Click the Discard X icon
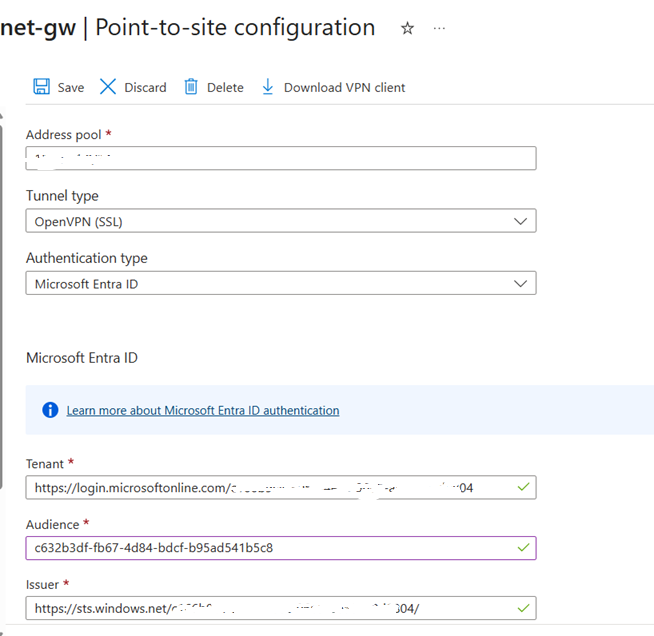This screenshot has height=636, width=654. pyautogui.click(x=108, y=87)
